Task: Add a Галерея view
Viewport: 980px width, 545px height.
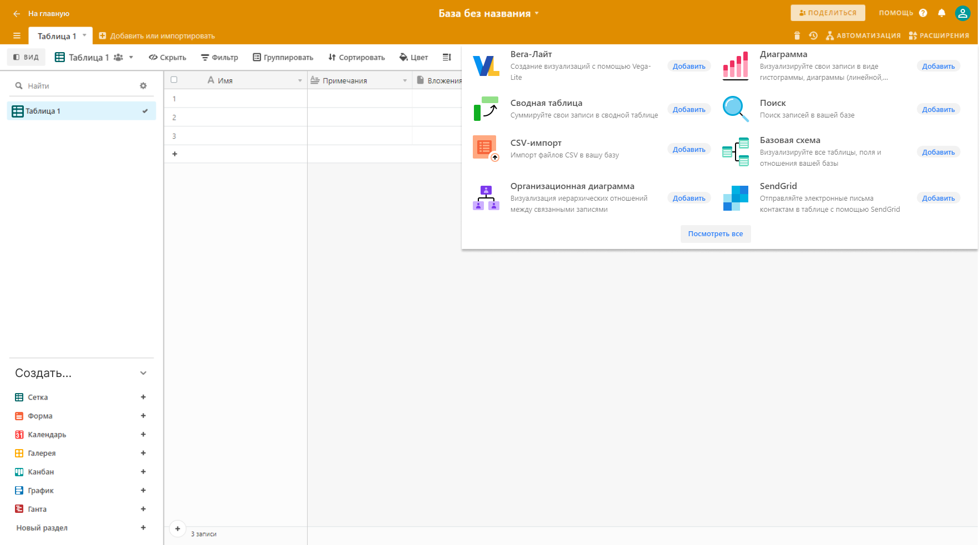Action: point(143,453)
